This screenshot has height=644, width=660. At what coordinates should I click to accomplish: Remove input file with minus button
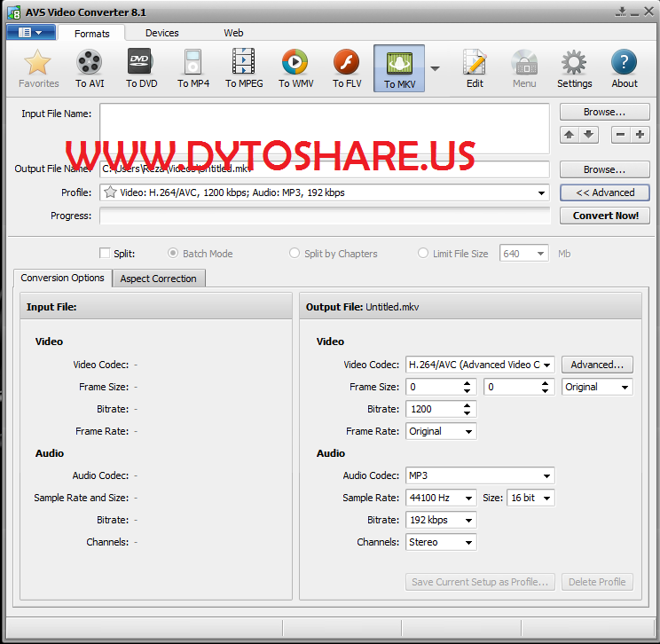pos(620,135)
